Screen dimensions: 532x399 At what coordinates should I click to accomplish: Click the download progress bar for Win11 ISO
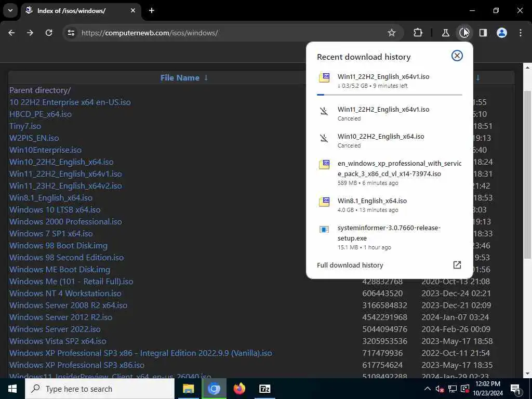point(390,95)
